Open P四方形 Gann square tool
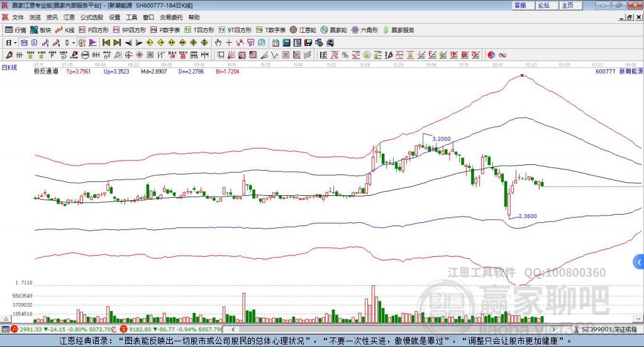The image size is (644, 347). point(93,30)
